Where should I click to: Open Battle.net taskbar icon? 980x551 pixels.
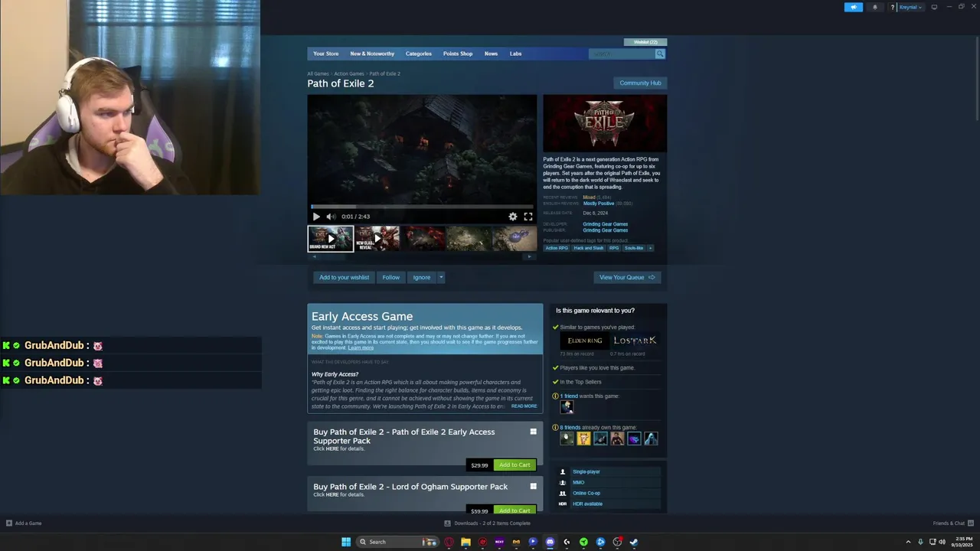[600, 542]
